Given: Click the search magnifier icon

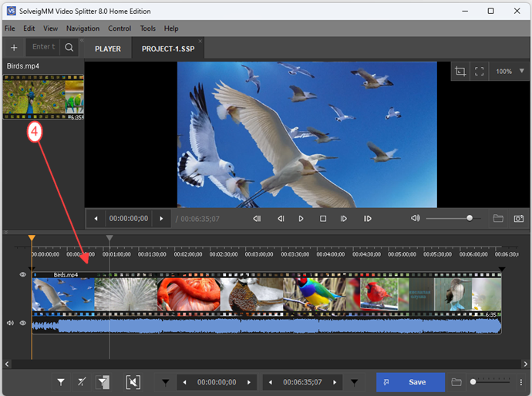Looking at the screenshot, I should click(x=69, y=48).
